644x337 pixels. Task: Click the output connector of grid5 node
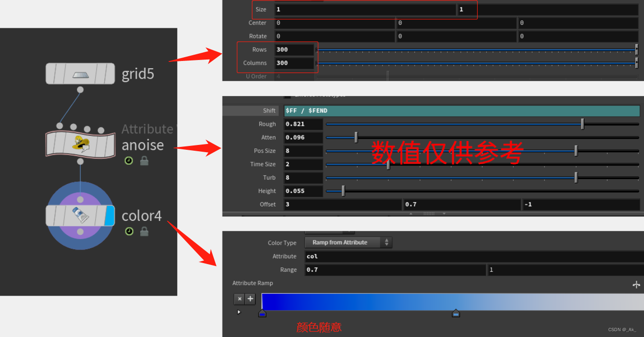tap(80, 89)
